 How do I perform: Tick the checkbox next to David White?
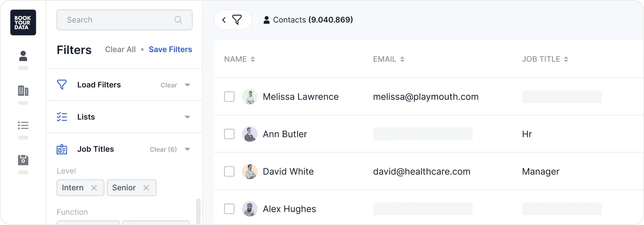coord(229,171)
